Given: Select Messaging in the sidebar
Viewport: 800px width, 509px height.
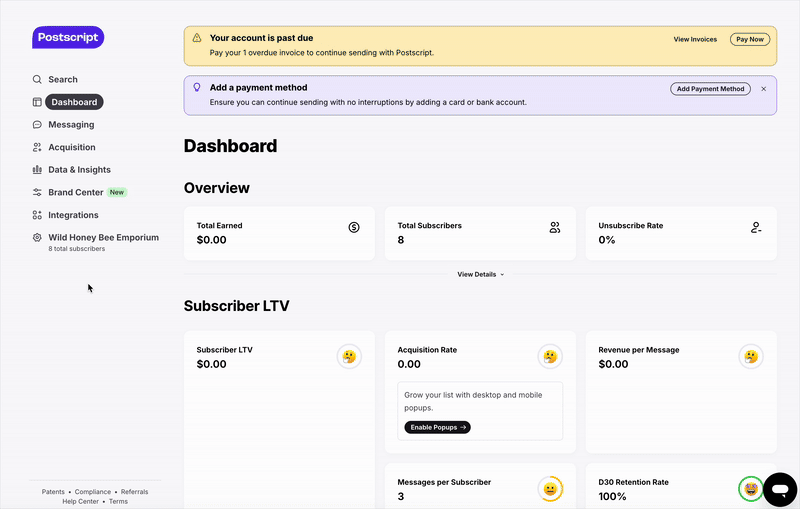Looking at the screenshot, I should pyautogui.click(x=71, y=125).
